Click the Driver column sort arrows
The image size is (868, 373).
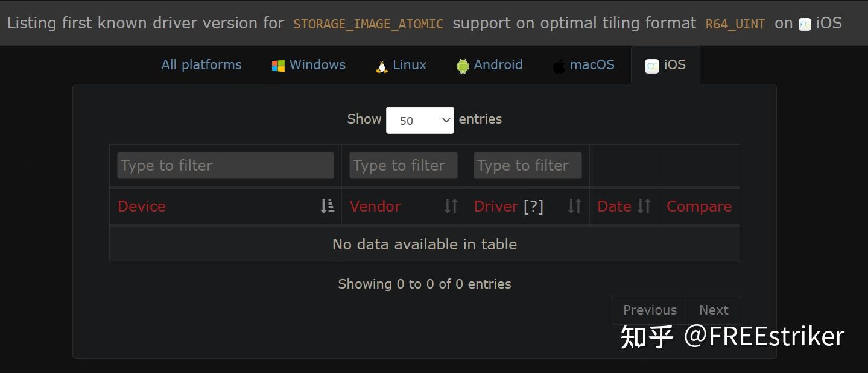(x=574, y=206)
